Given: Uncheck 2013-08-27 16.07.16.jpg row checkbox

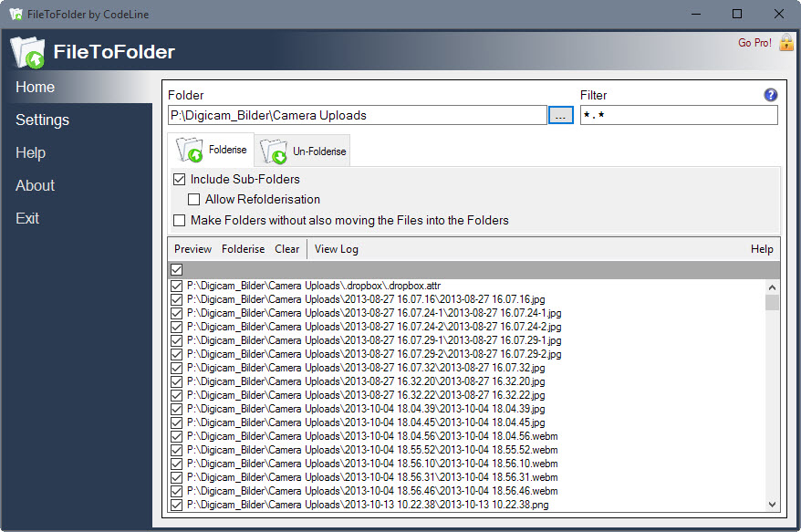Looking at the screenshot, I should (x=177, y=299).
